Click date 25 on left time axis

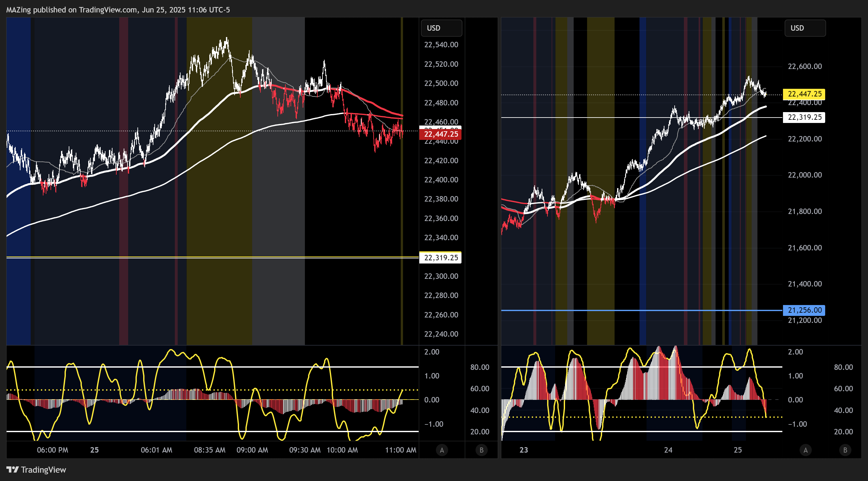pos(94,450)
